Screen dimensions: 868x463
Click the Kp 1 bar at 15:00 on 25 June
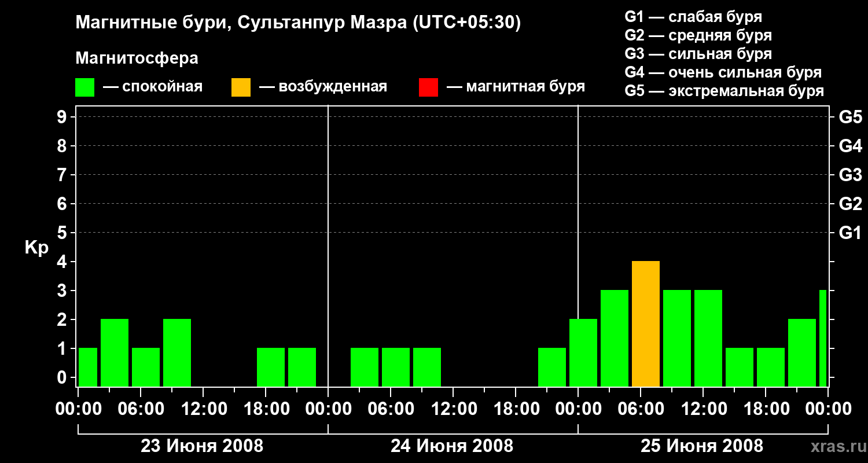tap(740, 368)
